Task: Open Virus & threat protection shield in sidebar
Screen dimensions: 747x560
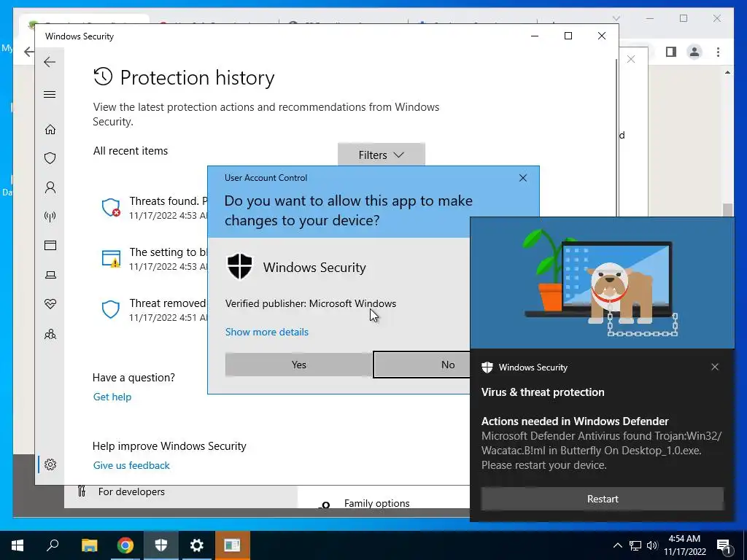Action: 50,158
